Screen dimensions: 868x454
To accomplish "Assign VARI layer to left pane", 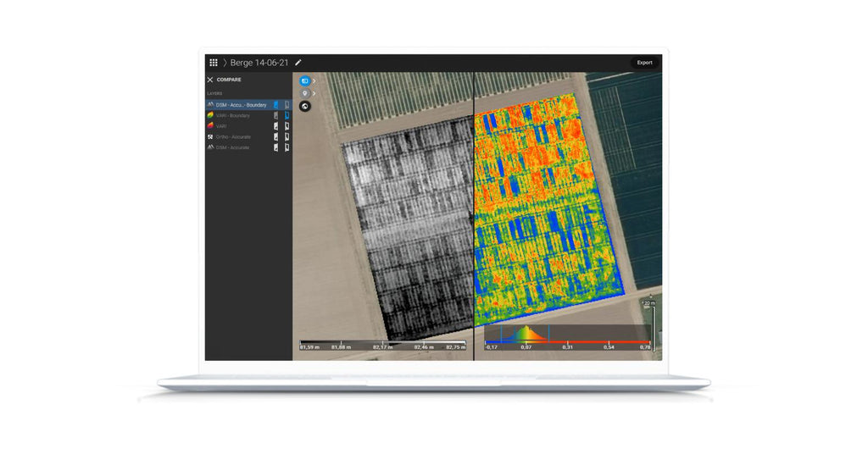I will (275, 126).
